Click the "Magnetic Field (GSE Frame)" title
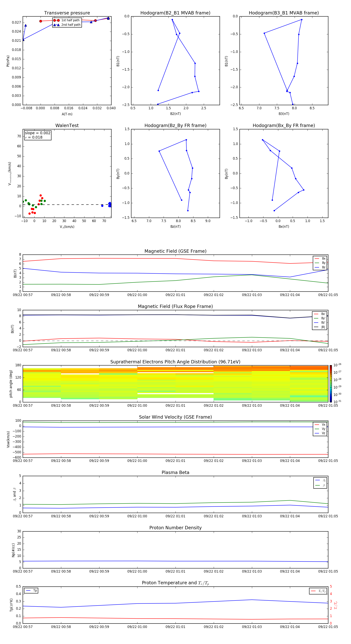Image resolution: width=351 pixels, height=644 pixels. [x=175, y=251]
